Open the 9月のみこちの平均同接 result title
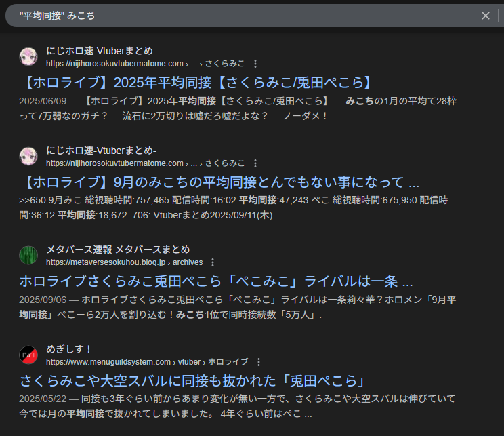 [x=219, y=182]
